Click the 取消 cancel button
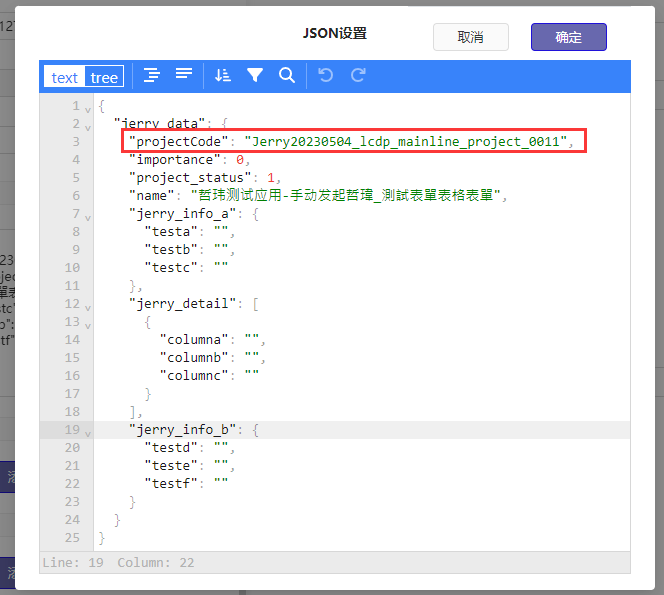 point(470,37)
